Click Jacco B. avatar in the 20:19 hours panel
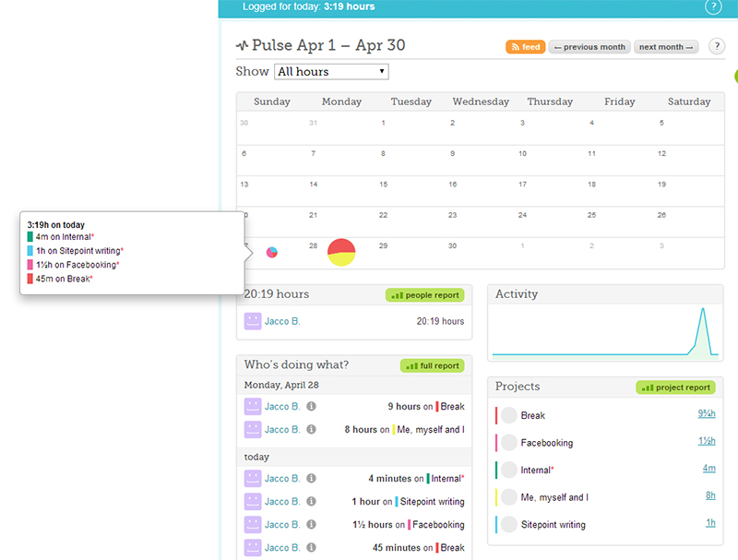This screenshot has width=738, height=560. coord(252,321)
